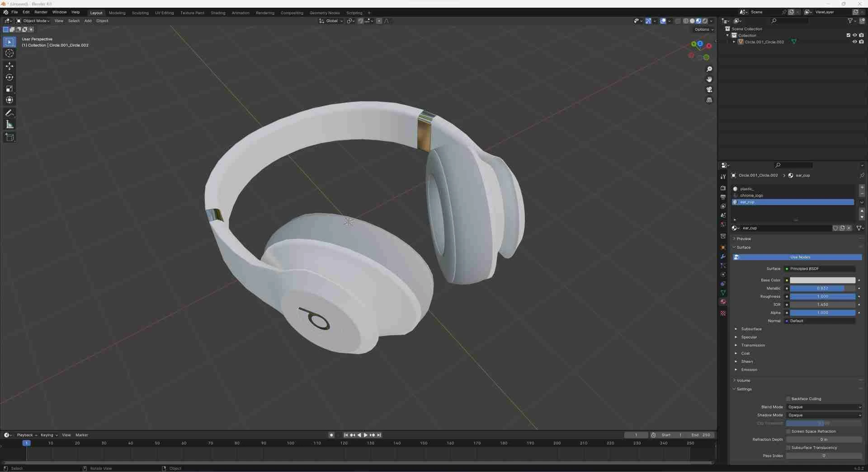Open the Modifiers properties tab

(x=723, y=257)
